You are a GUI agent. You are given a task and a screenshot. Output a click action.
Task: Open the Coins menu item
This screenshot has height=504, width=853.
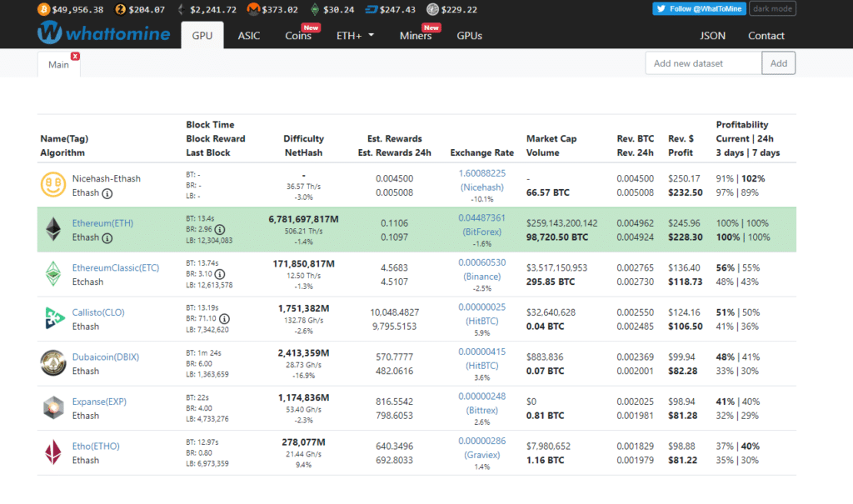point(298,35)
